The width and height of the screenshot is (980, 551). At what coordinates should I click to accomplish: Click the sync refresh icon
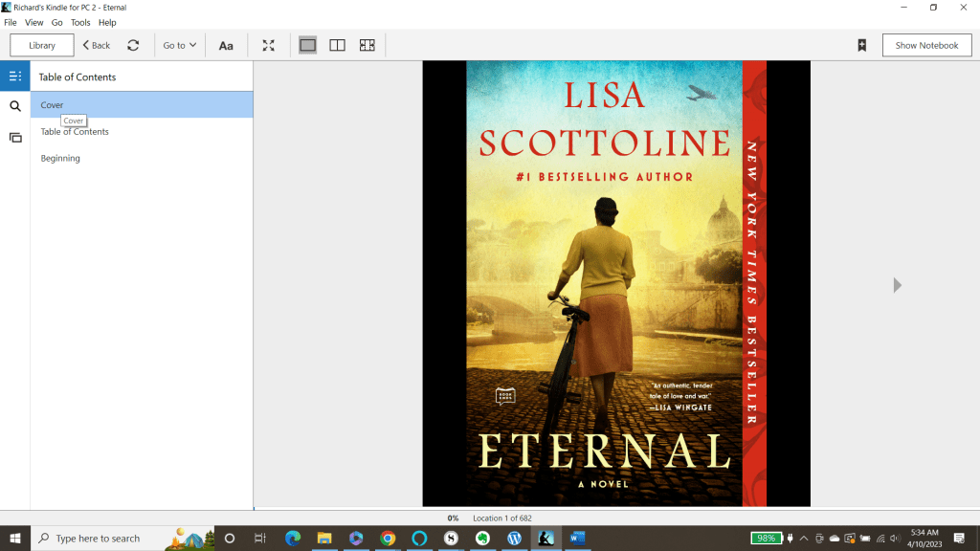coord(133,45)
